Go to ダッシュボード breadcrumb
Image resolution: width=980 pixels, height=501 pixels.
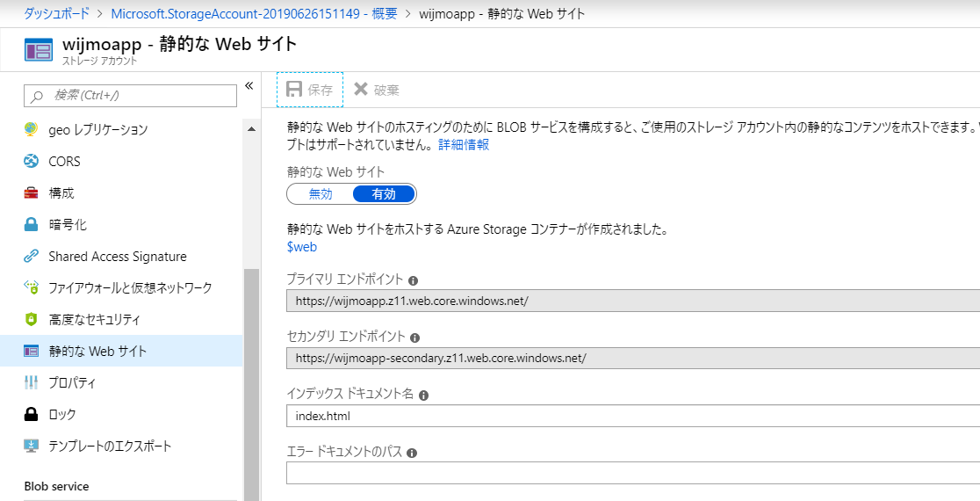55,13
